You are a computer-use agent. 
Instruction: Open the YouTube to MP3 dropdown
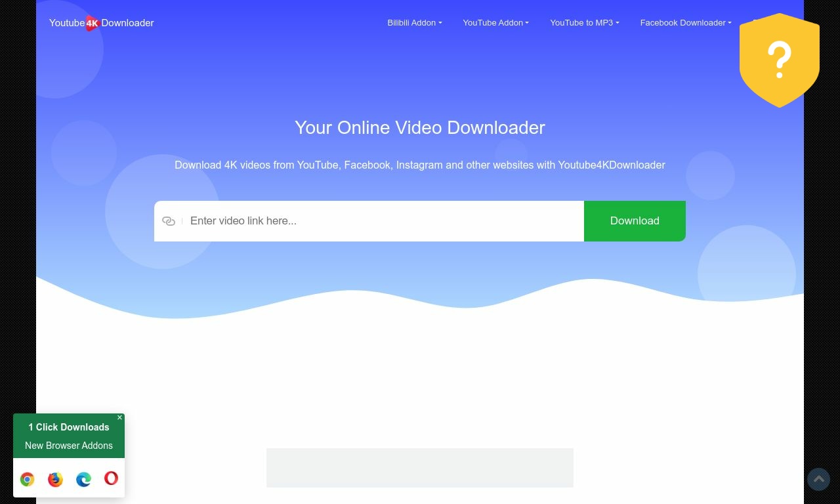584,23
